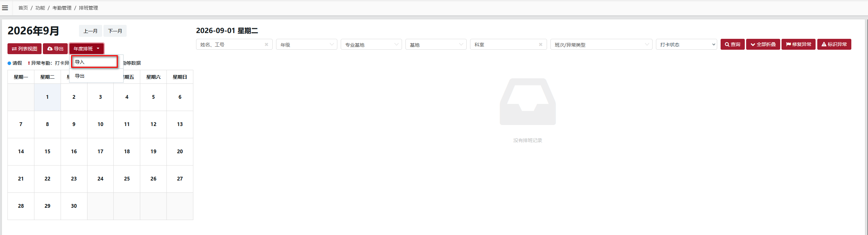Click 排班管理 breadcrumb

tap(89, 8)
